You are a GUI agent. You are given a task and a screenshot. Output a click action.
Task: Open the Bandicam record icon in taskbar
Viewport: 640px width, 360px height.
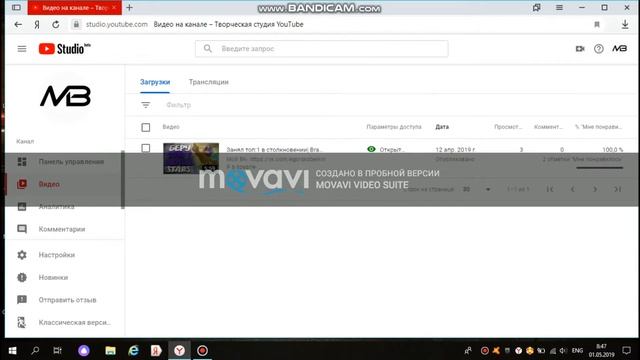coord(202,351)
